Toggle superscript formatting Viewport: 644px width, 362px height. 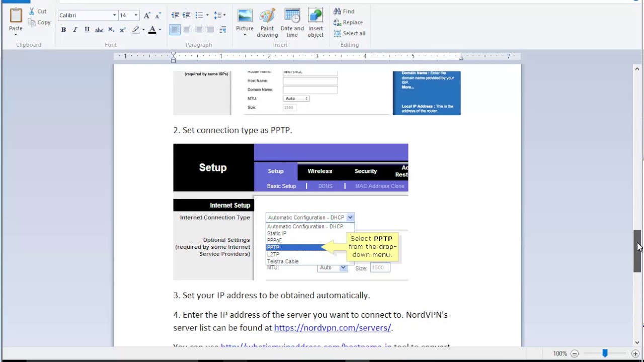coord(122,30)
